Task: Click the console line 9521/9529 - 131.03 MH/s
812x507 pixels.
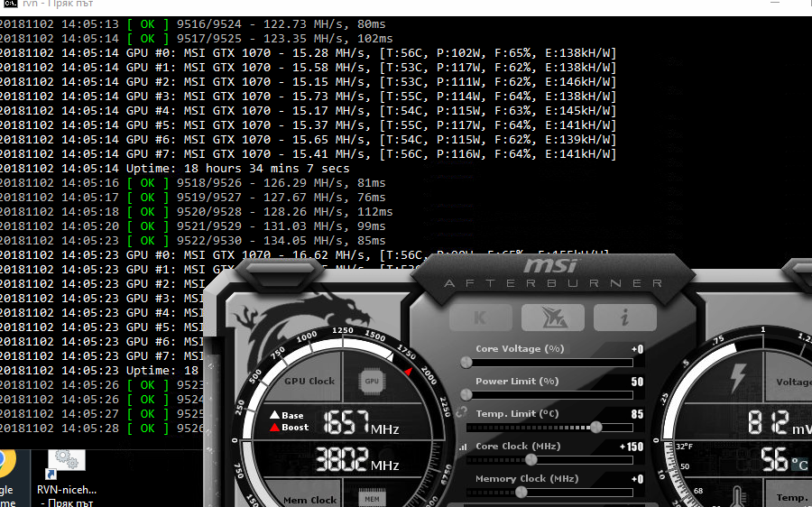Action: tap(193, 226)
